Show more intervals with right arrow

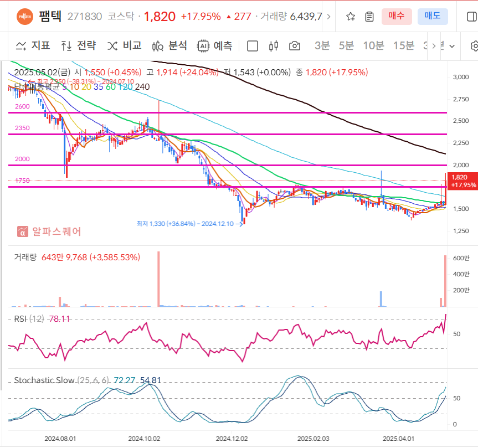click(434, 46)
